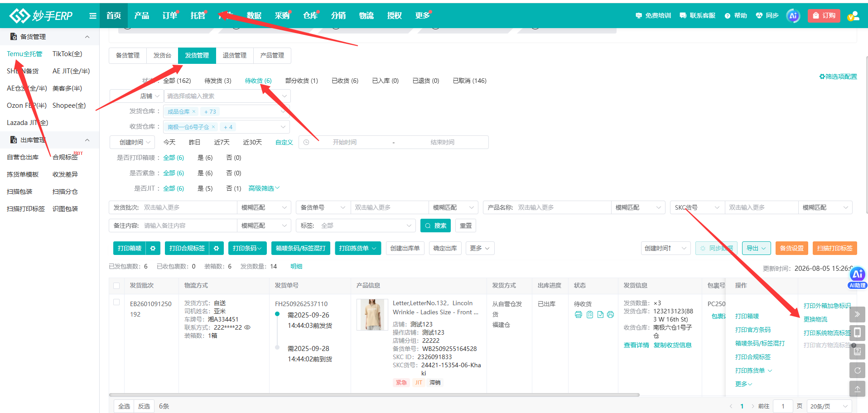This screenshot has width=868, height=413.
Task: Click last printer icon under 待收货 status
Action: tap(611, 315)
